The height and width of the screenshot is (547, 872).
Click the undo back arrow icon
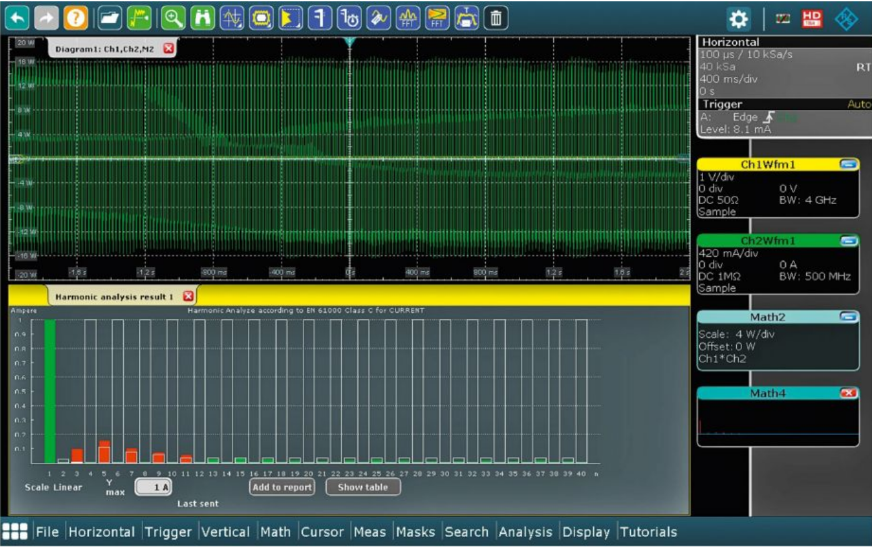pos(17,17)
